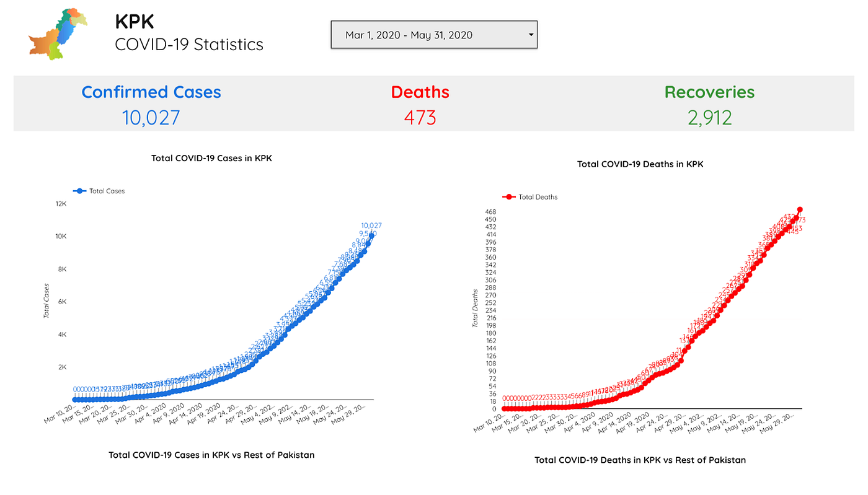This screenshot has width=868, height=495.
Task: Click the Total Cases y-axis label
Action: click(46, 301)
